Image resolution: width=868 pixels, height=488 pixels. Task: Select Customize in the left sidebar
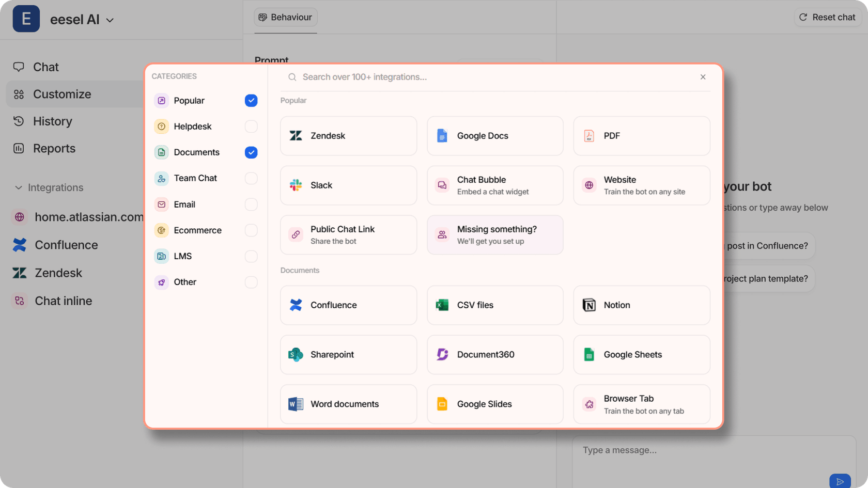tap(75, 94)
